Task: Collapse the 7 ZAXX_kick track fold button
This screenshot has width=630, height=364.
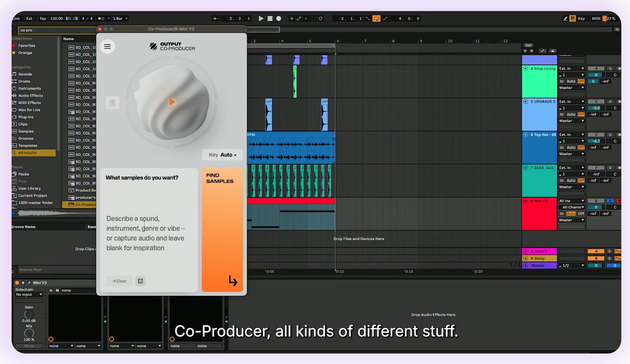Action: pos(526,168)
